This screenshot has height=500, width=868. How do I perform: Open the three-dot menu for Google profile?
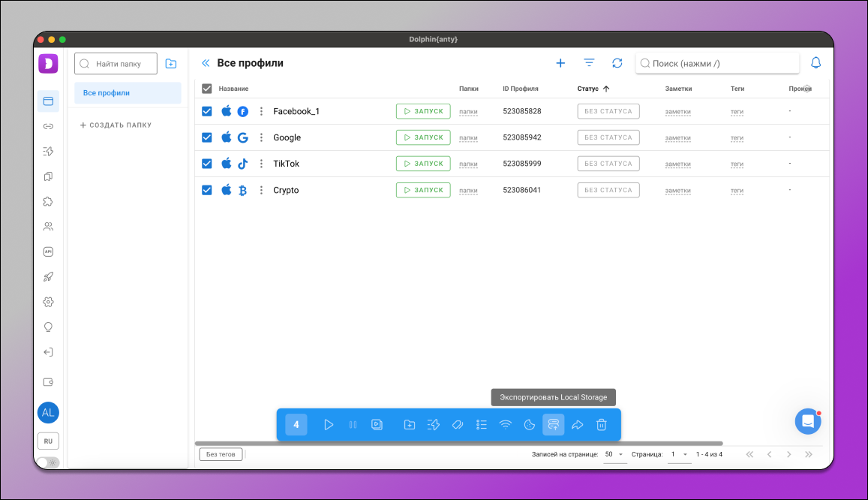[261, 137]
